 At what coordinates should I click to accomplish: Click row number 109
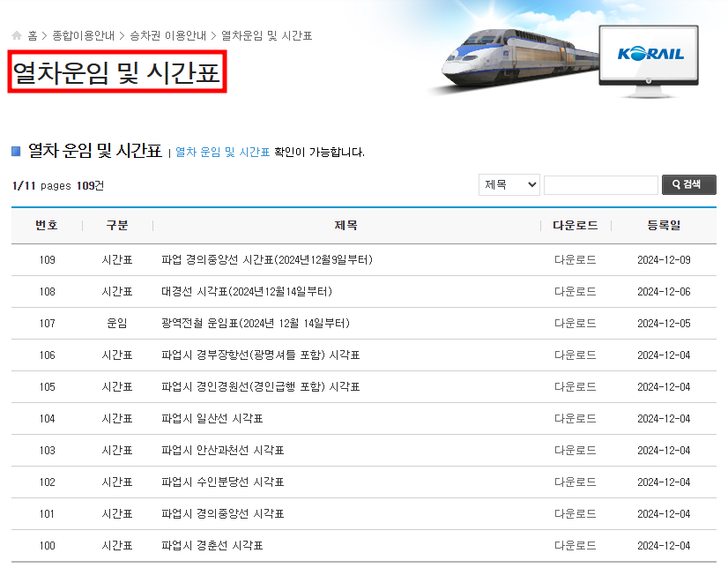tap(47, 260)
